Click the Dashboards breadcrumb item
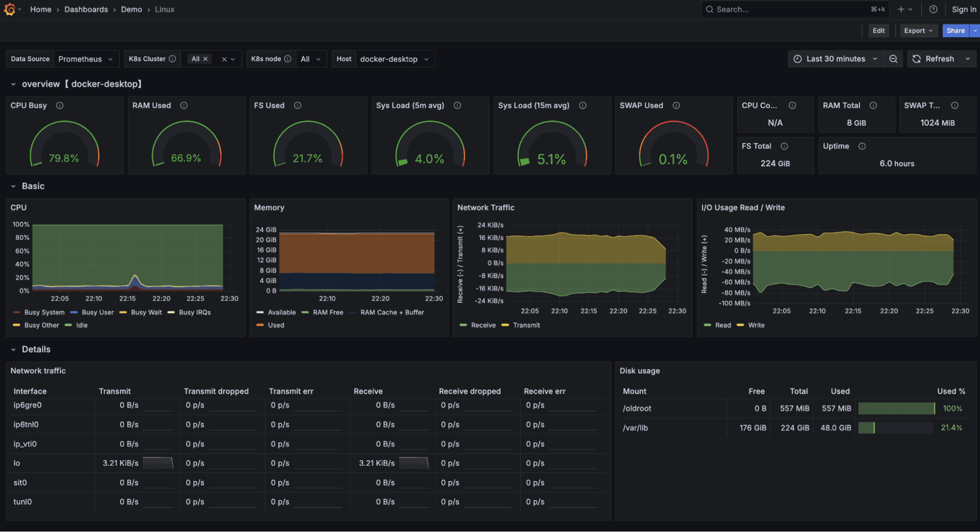This screenshot has height=532, width=980. (x=86, y=9)
